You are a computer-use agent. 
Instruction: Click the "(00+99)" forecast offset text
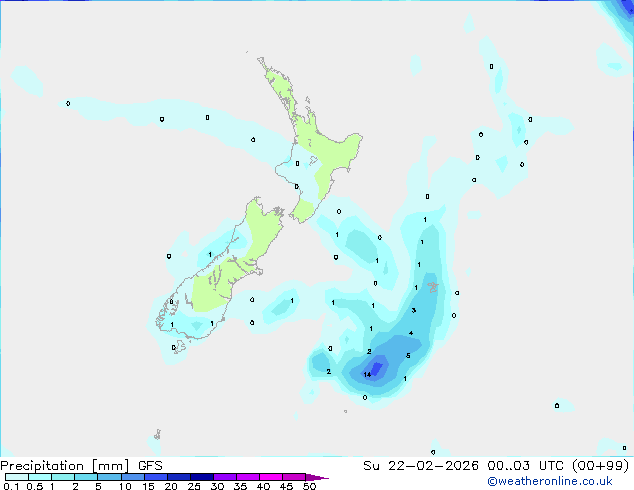600,466
